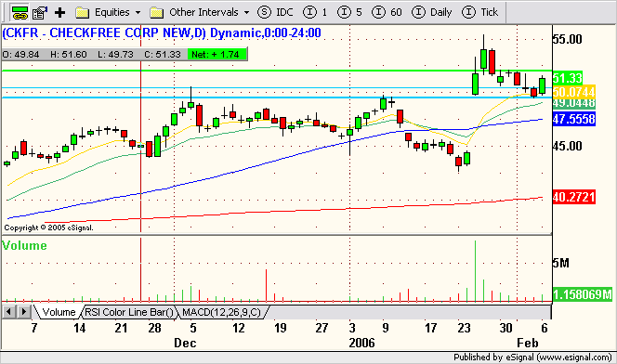The height and width of the screenshot is (364, 617).
Task: Click the Published by eSignal footer text
Action: point(532,357)
